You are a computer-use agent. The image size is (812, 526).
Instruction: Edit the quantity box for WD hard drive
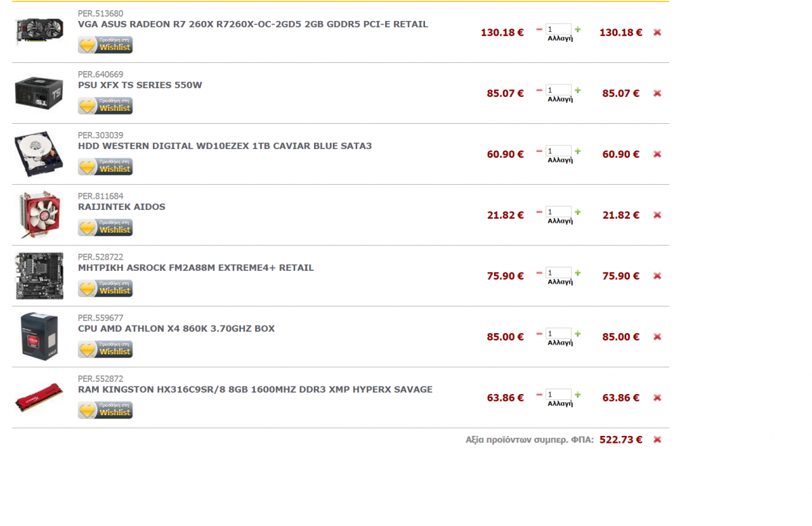[x=559, y=151]
